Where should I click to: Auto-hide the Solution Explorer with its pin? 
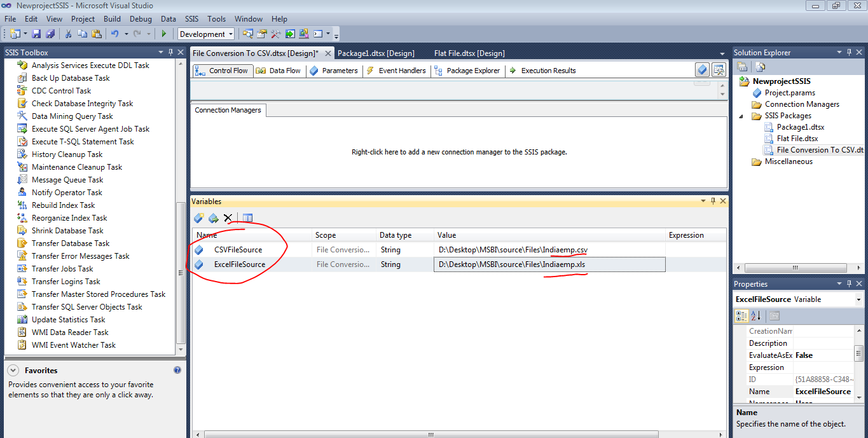coord(848,52)
